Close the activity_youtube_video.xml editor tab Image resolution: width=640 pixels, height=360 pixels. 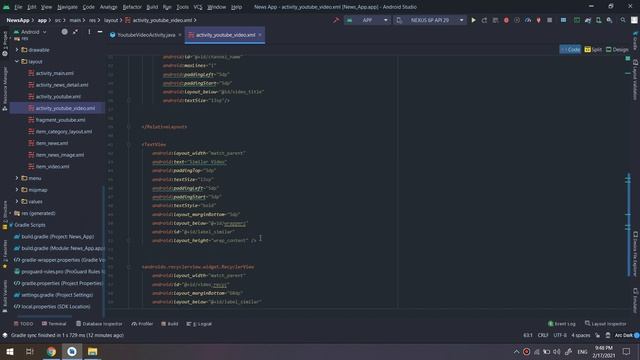tap(260, 35)
